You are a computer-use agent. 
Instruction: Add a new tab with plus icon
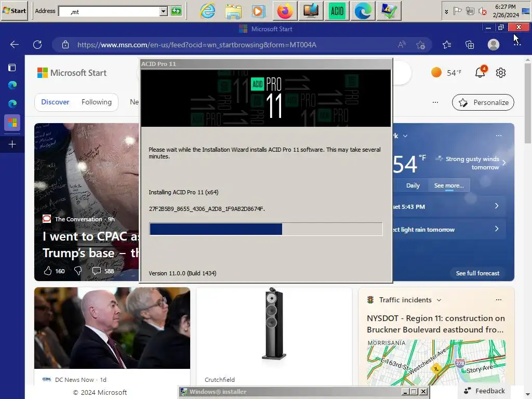point(12,144)
